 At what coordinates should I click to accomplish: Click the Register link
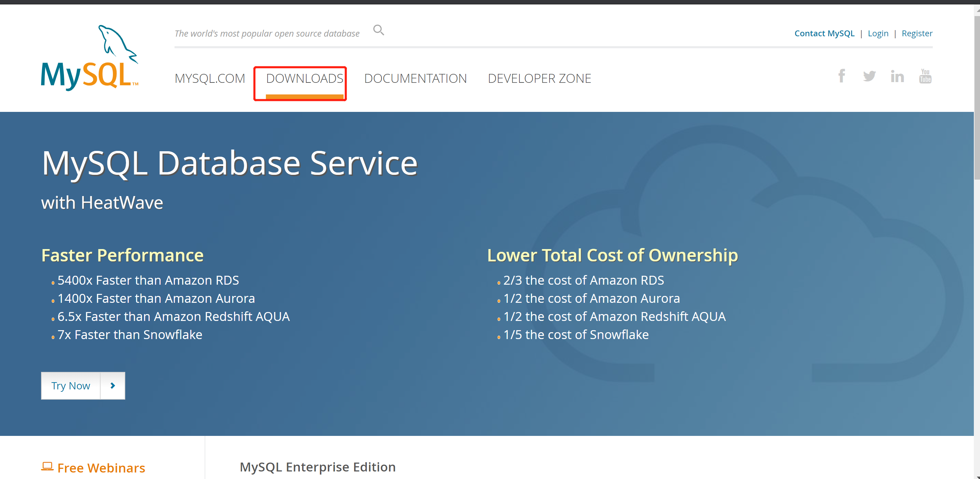point(917,34)
